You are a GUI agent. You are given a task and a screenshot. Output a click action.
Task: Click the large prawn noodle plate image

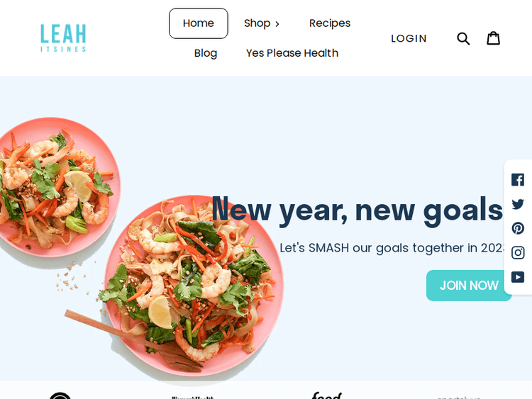(x=194, y=286)
